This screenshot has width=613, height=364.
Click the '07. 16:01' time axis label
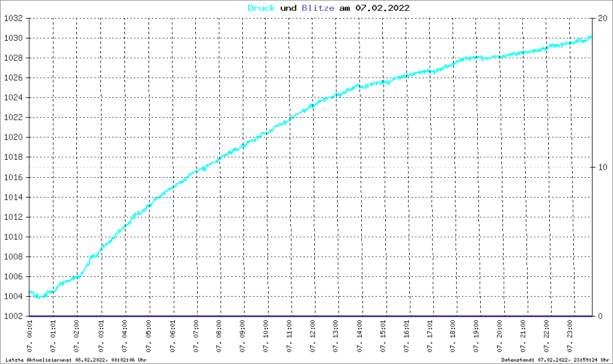[407, 336]
